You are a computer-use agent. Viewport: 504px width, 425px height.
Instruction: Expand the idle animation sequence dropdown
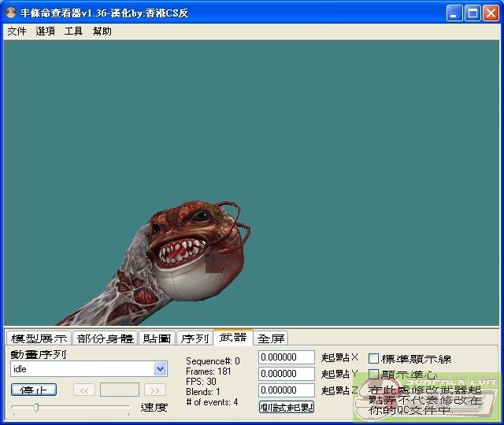point(161,369)
